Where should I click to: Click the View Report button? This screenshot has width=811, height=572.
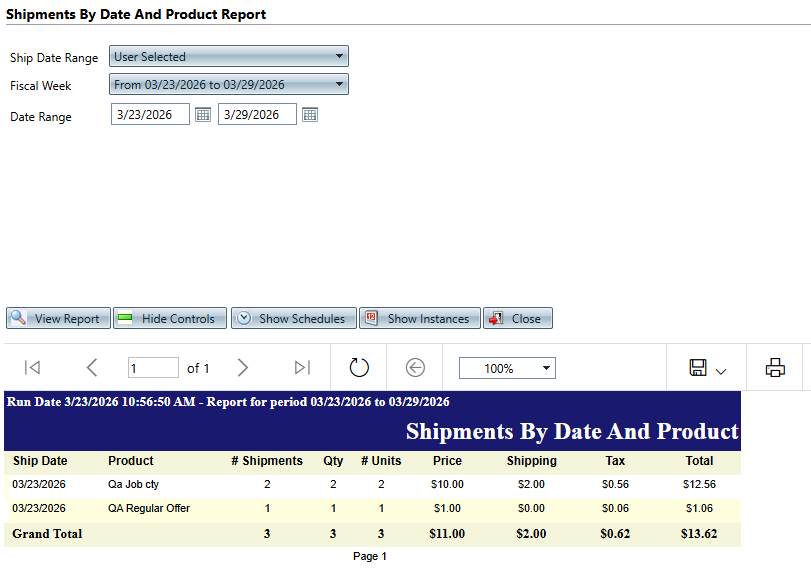tap(58, 318)
